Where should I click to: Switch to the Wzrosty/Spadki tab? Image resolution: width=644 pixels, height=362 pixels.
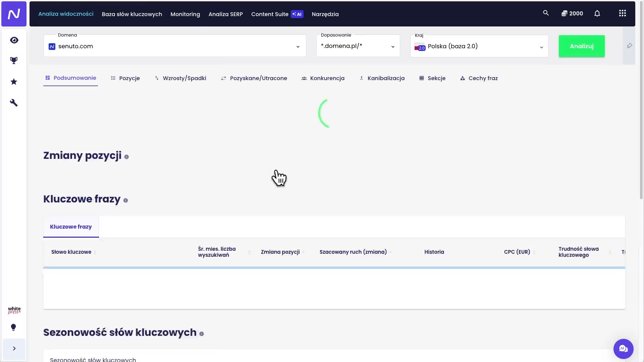tap(180, 78)
